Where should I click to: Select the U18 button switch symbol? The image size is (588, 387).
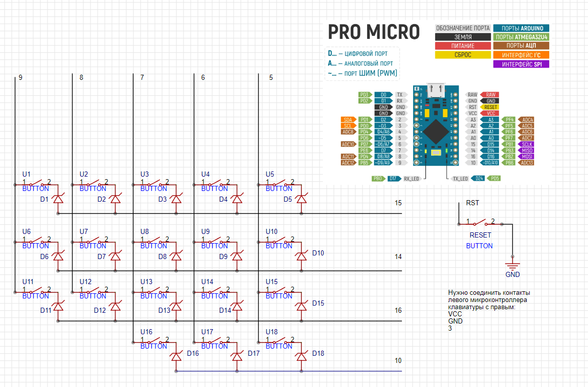tap(280, 341)
